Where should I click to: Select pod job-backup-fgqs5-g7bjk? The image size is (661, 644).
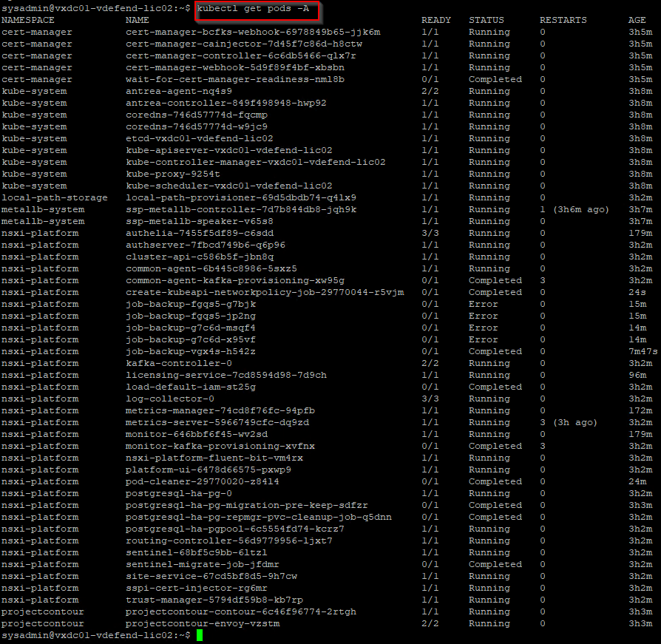point(191,304)
